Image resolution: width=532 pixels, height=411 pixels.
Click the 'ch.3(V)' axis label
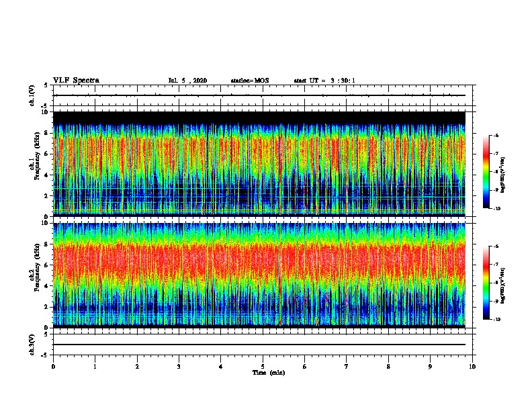(32, 345)
